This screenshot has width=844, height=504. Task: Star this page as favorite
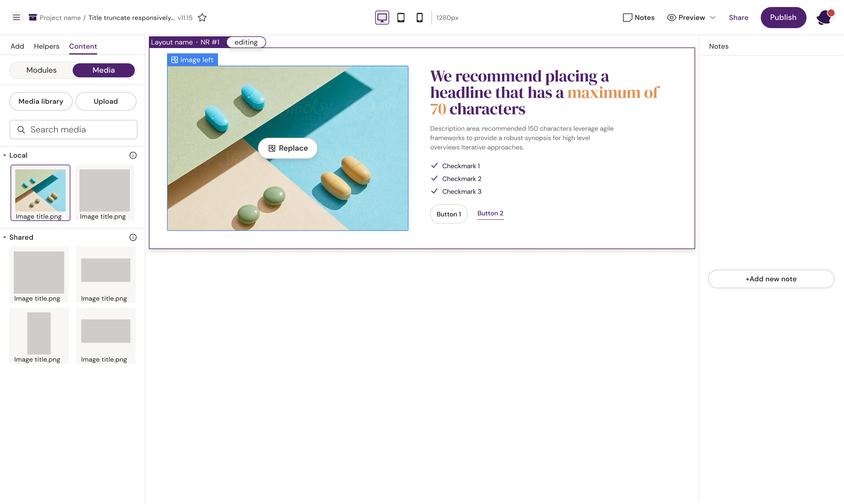point(202,17)
